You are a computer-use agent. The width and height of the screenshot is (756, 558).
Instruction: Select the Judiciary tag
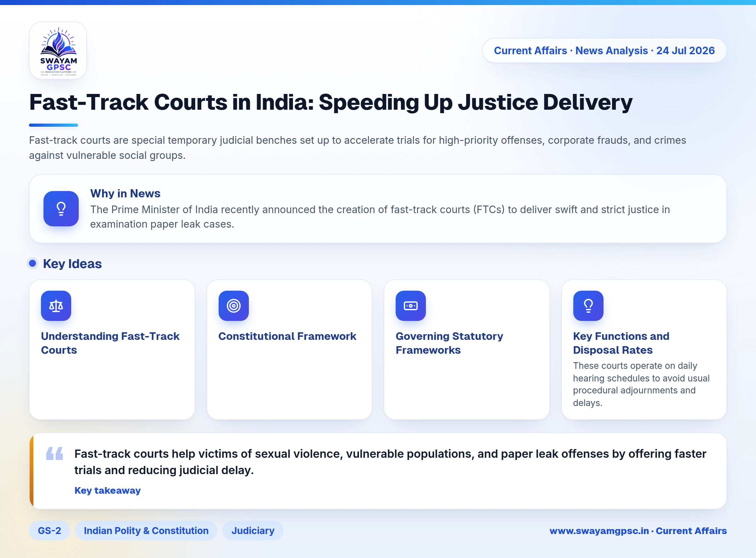point(253,531)
